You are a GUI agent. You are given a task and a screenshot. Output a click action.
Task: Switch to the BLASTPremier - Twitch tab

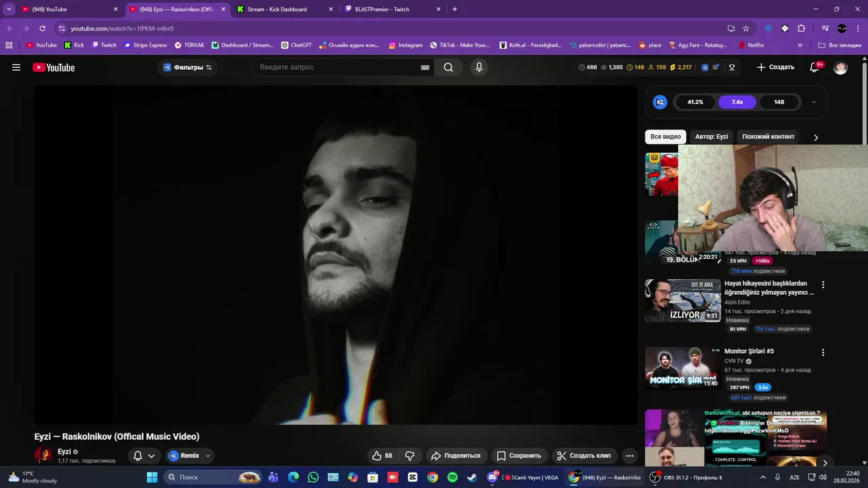click(x=393, y=9)
